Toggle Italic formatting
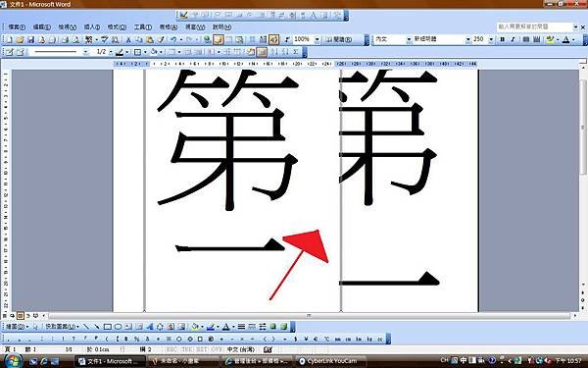588x368 pixels. pyautogui.click(x=513, y=39)
